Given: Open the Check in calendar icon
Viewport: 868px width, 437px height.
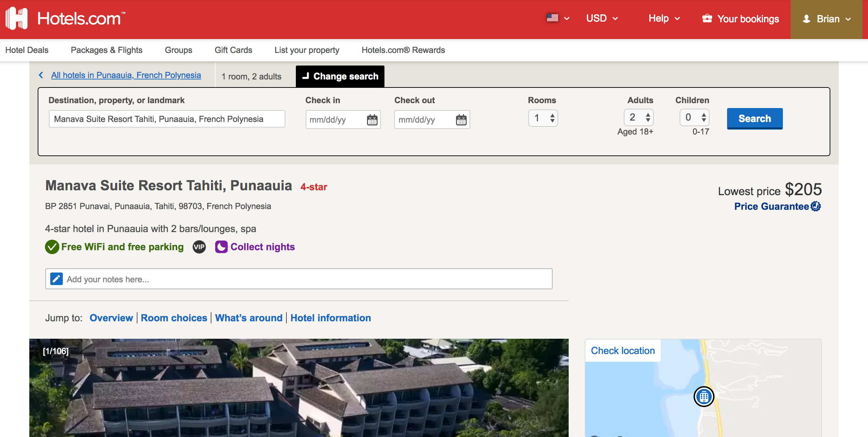Looking at the screenshot, I should [x=372, y=120].
